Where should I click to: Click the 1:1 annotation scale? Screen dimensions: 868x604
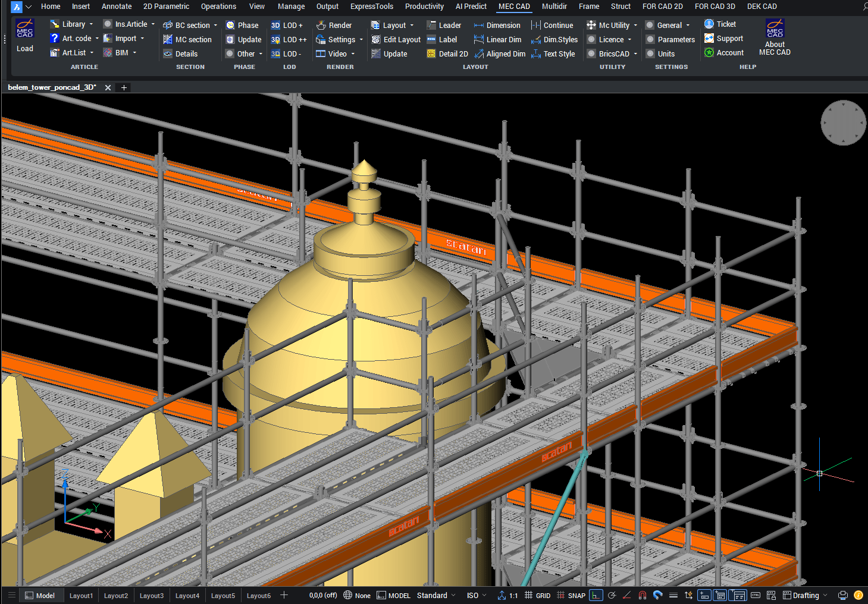(x=507, y=595)
